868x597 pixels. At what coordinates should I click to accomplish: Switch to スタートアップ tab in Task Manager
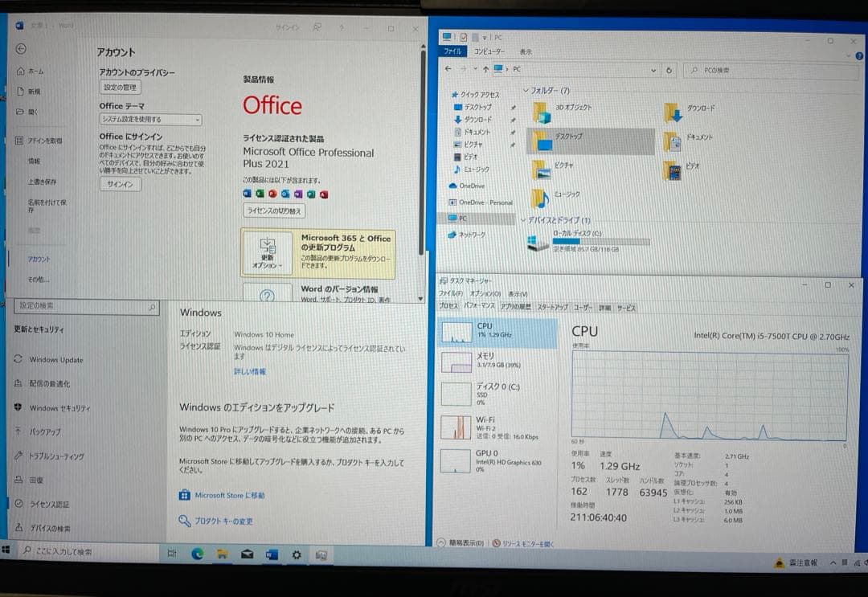(552, 307)
